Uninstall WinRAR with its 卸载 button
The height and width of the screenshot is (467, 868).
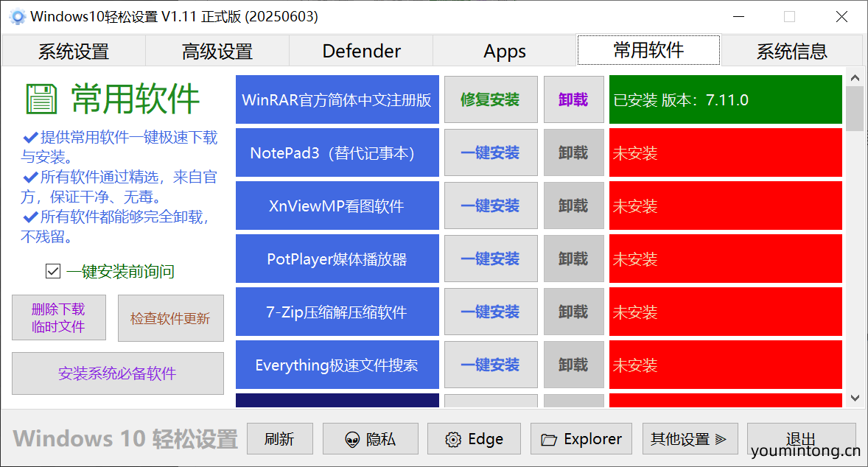click(573, 99)
